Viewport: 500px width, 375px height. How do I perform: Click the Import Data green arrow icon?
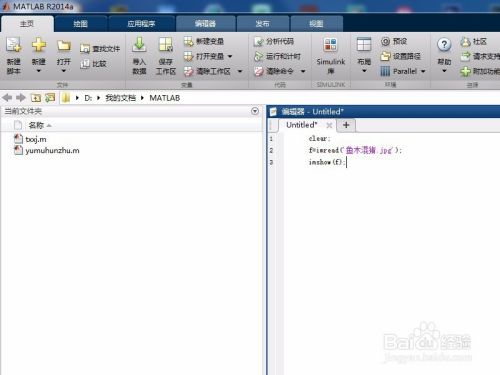pos(139,45)
